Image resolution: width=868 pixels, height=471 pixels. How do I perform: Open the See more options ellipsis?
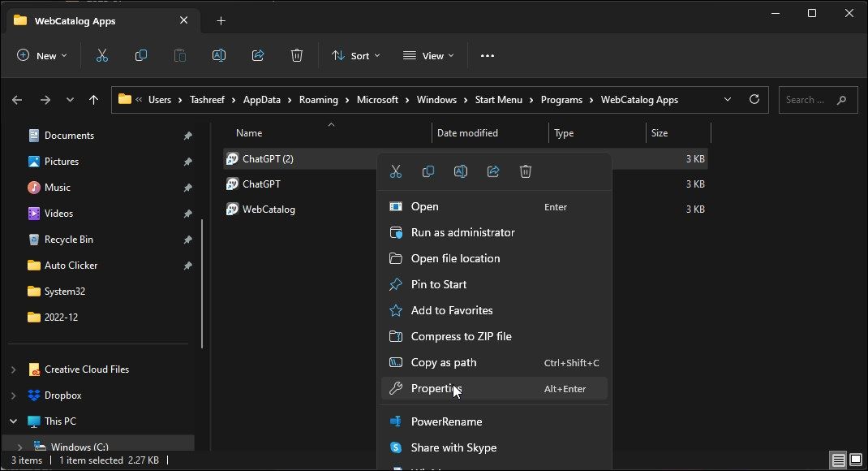(x=487, y=55)
